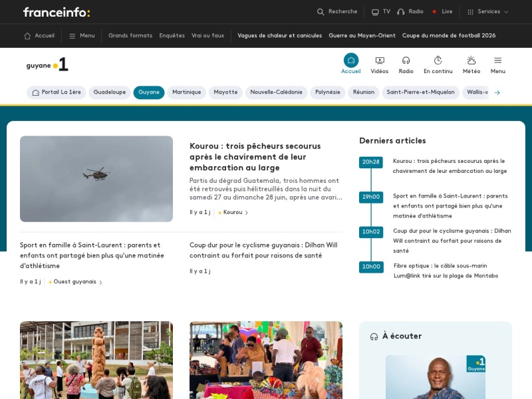Click the franceinfo logo
Screen dimensions: 532x399
(x=57, y=13)
